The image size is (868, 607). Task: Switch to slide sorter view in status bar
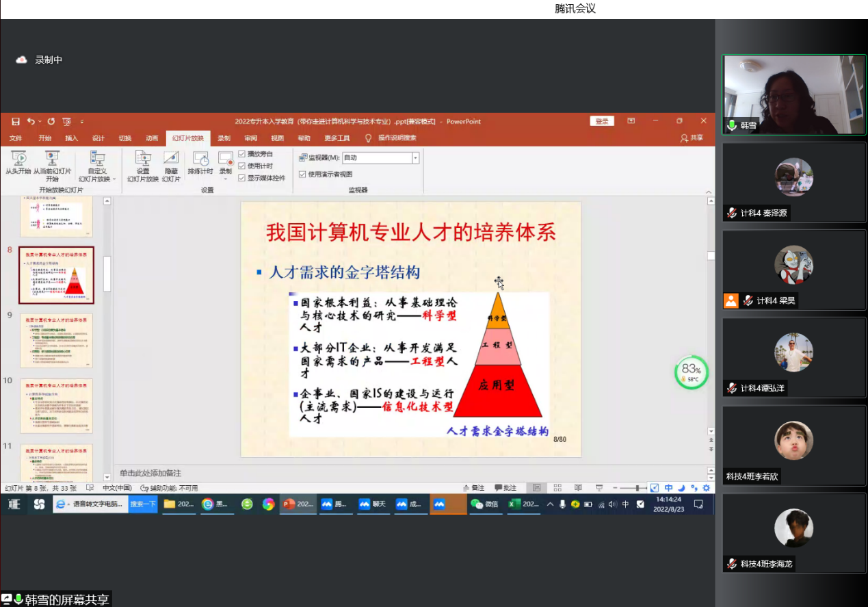[x=557, y=488]
